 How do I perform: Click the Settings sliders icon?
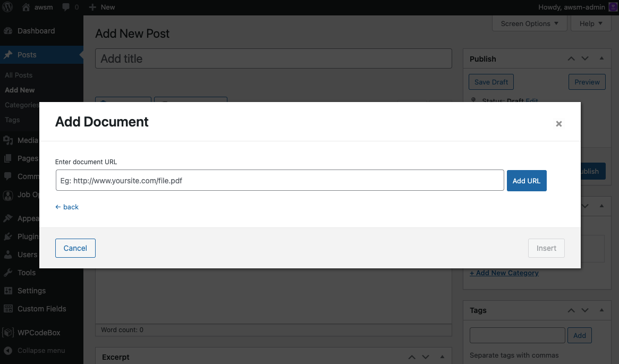[8, 291]
